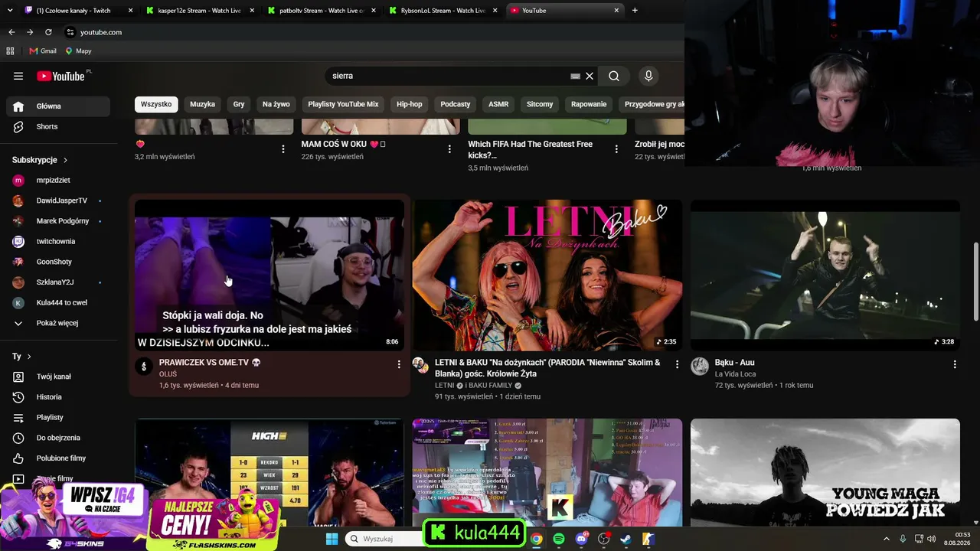
Task: Start voice search with the microphone button
Action: (648, 76)
